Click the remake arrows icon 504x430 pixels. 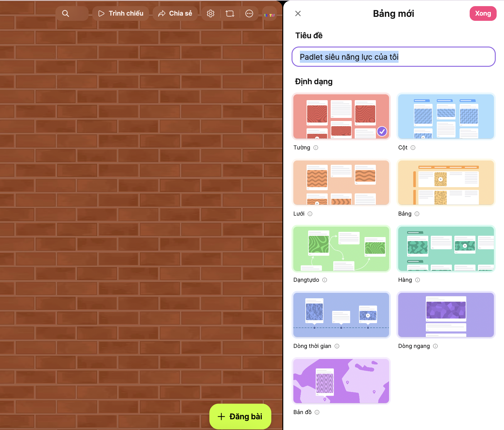[230, 13]
